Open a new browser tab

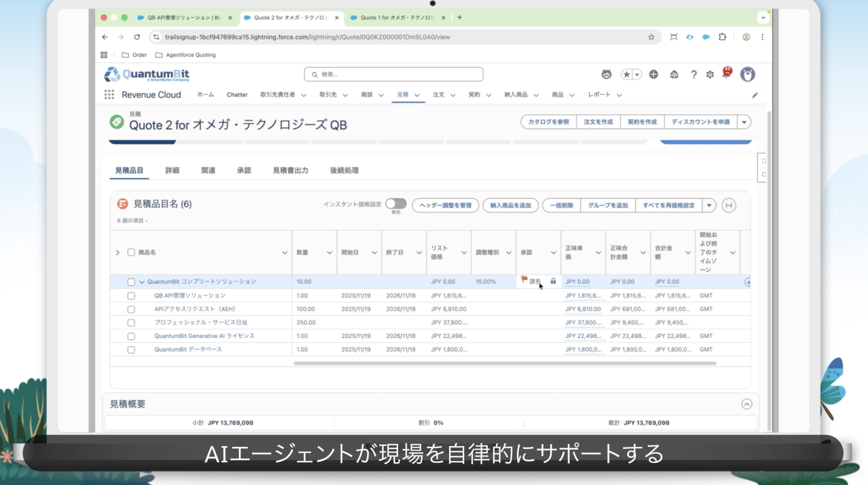459,17
